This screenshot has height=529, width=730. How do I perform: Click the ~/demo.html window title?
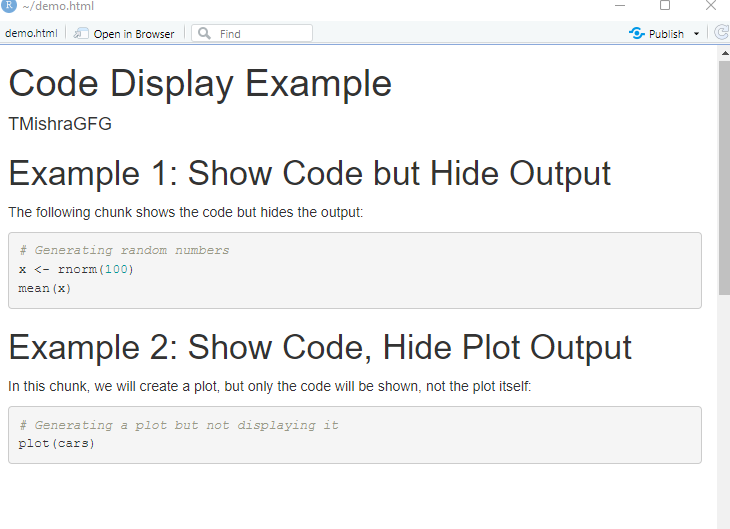pyautogui.click(x=58, y=6)
